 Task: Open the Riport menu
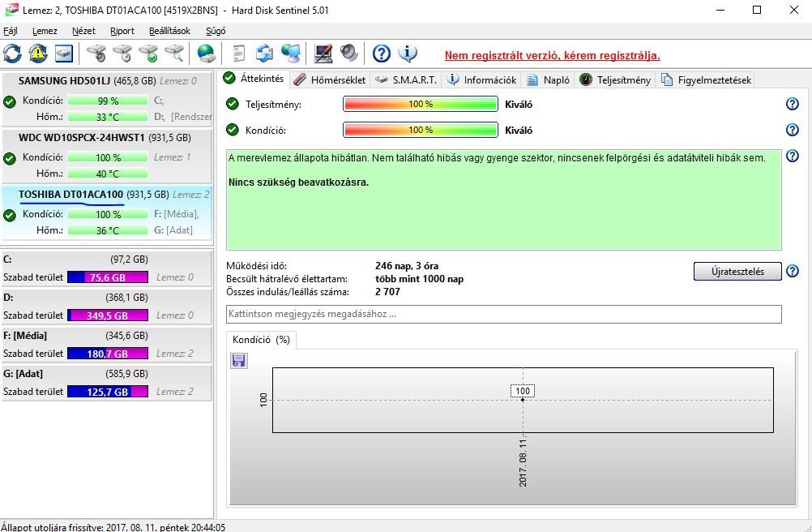122,31
